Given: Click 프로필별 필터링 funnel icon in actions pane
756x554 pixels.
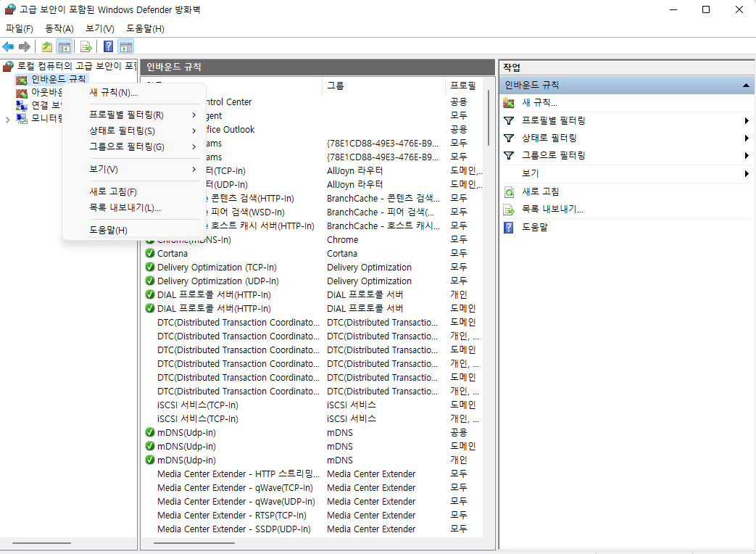Looking at the screenshot, I should 509,120.
